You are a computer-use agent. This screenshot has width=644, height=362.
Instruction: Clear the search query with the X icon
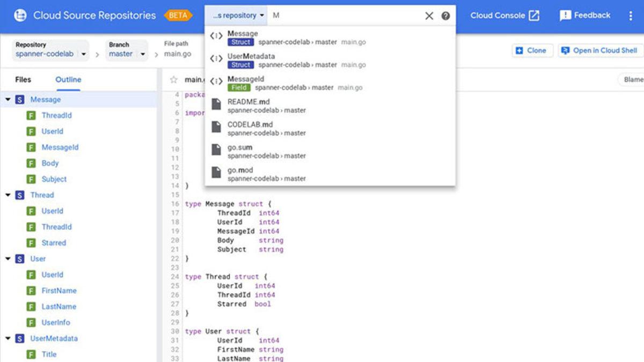tap(428, 16)
